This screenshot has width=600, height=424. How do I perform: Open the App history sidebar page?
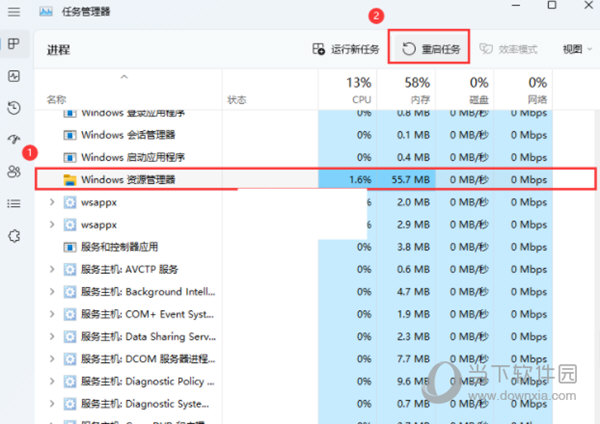click(x=14, y=108)
